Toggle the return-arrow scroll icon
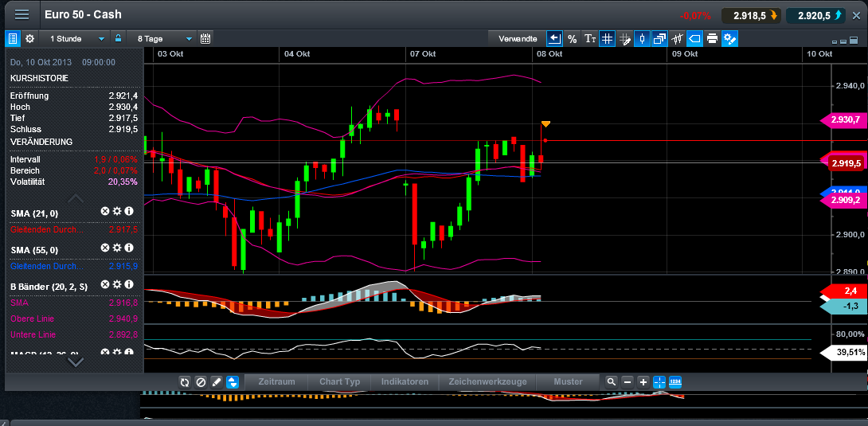Screen dimensions: 868x426 (555, 39)
